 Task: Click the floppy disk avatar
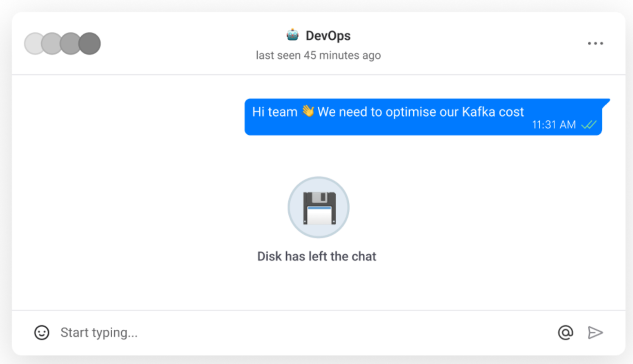point(319,207)
